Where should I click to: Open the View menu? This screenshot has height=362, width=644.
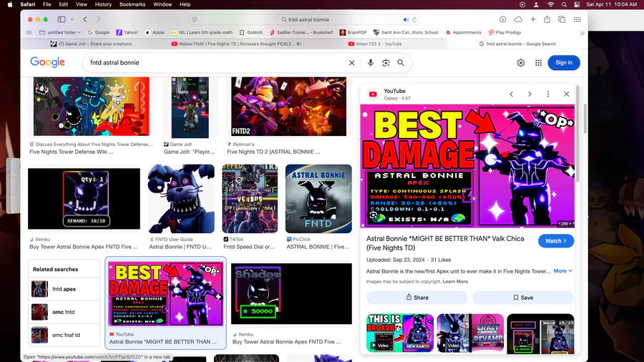tap(82, 4)
